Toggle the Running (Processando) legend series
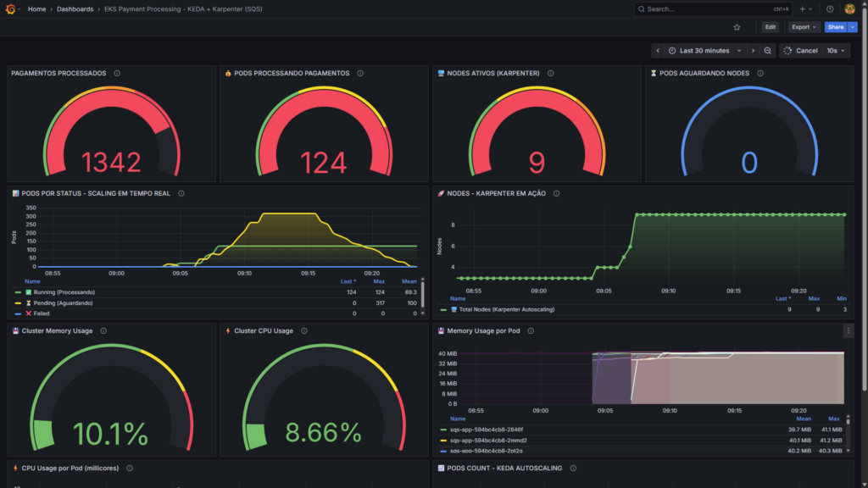This screenshot has width=868, height=488. pos(64,292)
